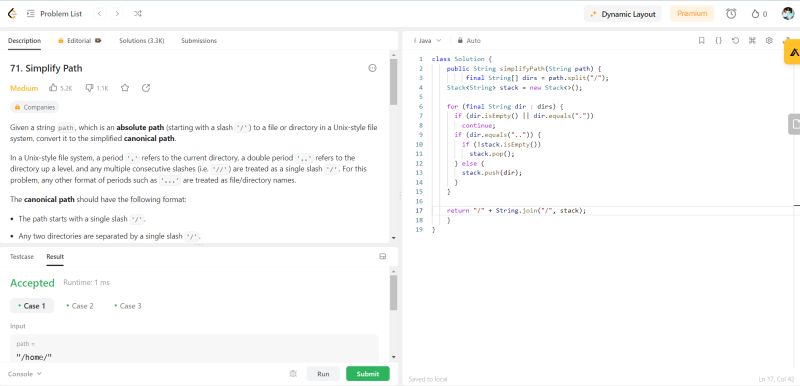Click the yellow floating extension badge
This screenshot has height=386, width=800.
pos(792,52)
